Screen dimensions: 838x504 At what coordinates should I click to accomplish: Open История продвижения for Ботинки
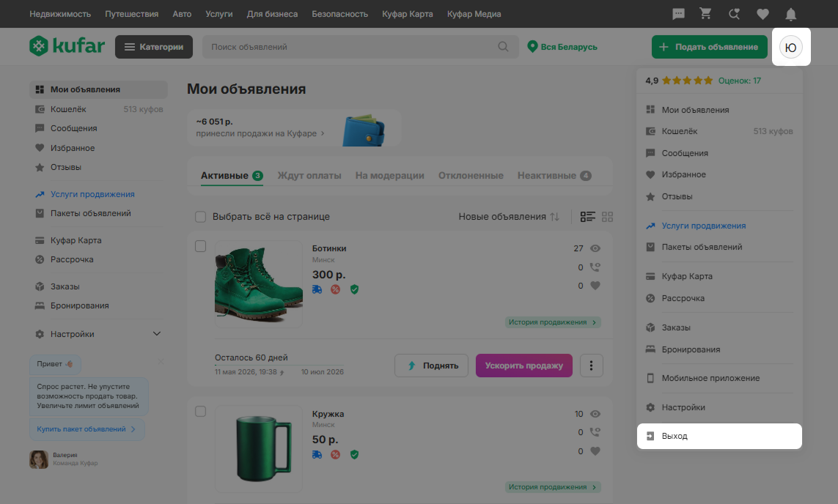(x=553, y=322)
